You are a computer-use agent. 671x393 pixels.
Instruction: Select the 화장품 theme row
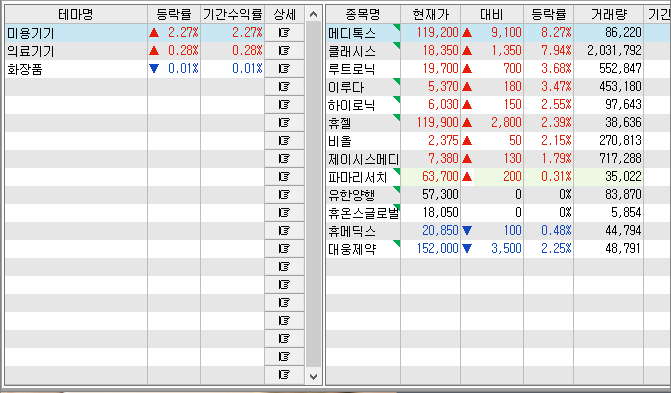[134, 68]
